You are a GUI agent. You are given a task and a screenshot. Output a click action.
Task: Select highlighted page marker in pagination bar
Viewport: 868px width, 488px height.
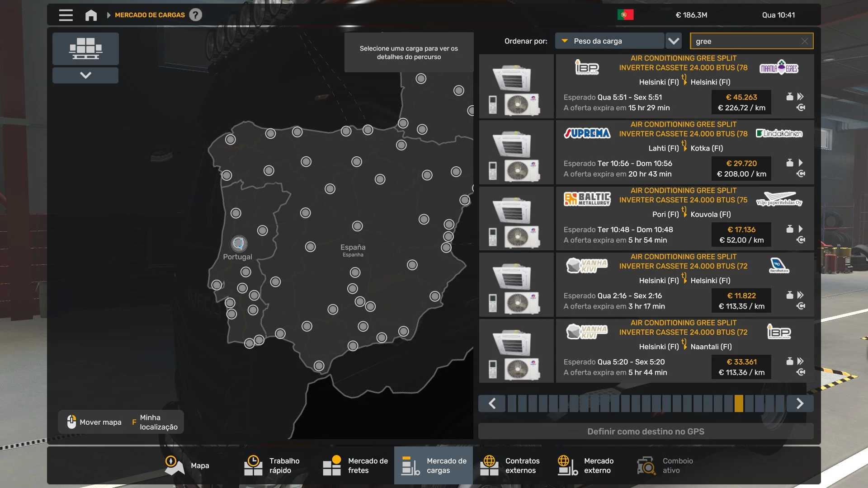point(739,404)
